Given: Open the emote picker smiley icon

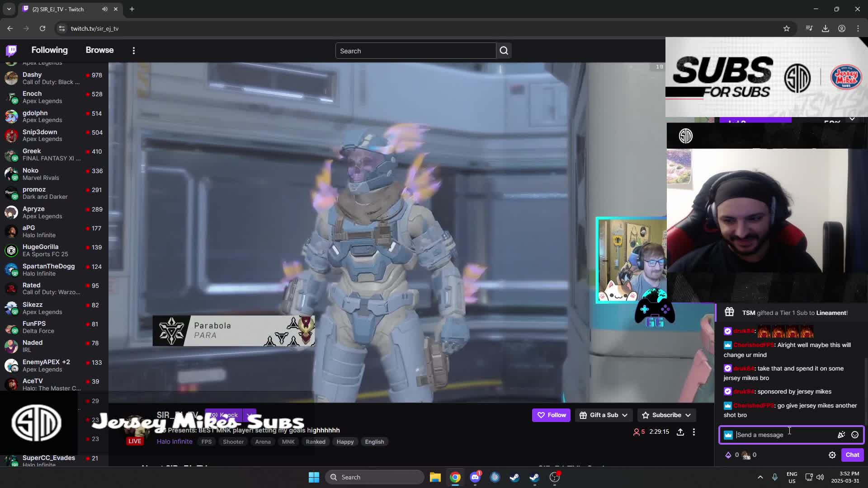Looking at the screenshot, I should click(x=854, y=435).
